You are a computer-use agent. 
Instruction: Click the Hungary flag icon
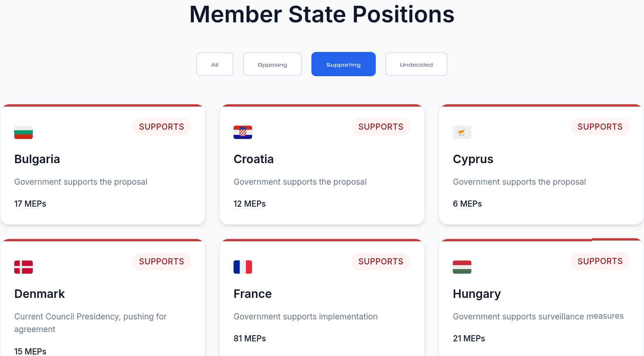coord(462,267)
